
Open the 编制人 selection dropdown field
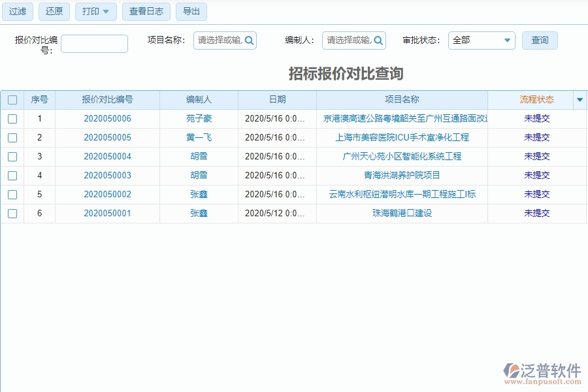tap(348, 41)
